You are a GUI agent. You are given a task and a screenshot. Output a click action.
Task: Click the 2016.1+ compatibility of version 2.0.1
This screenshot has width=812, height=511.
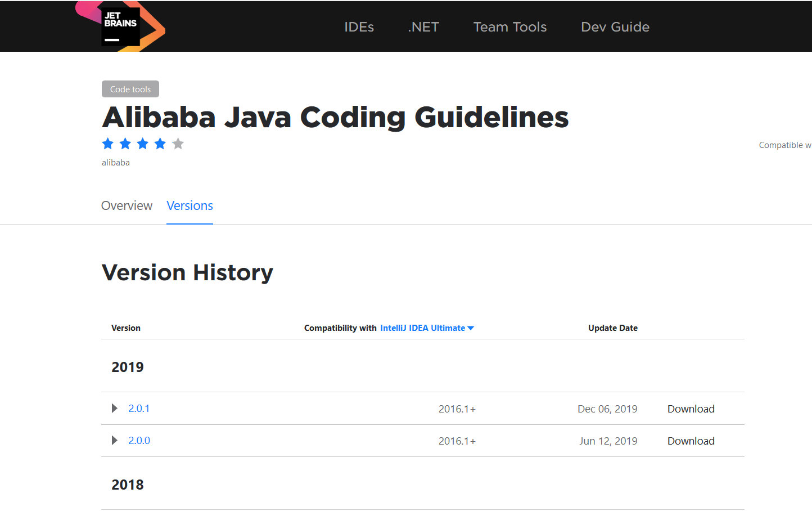(x=457, y=409)
